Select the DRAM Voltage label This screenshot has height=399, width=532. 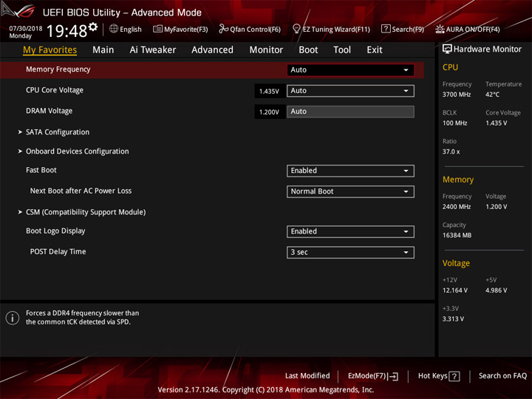[x=50, y=111]
